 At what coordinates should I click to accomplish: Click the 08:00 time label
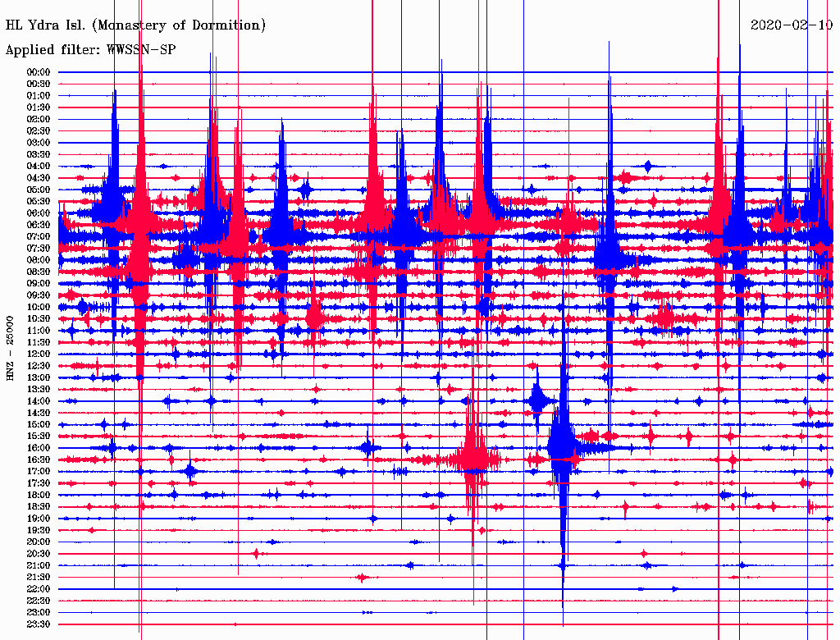[x=39, y=260]
